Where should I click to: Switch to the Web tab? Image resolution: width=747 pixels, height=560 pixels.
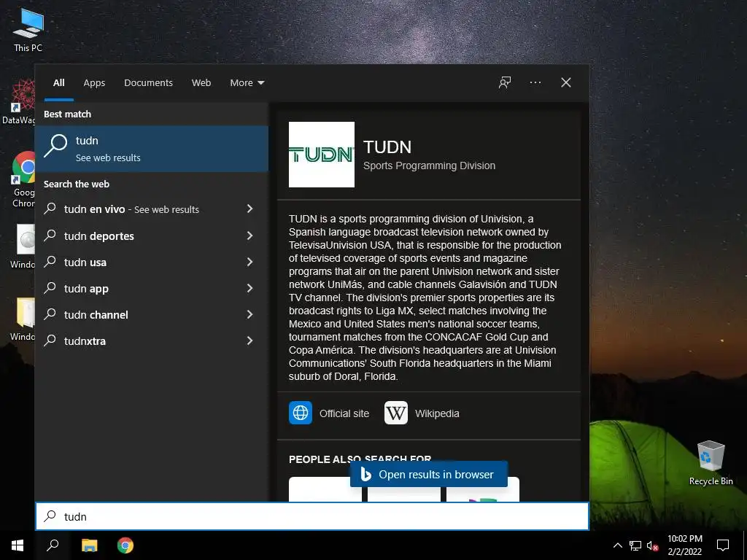201,83
